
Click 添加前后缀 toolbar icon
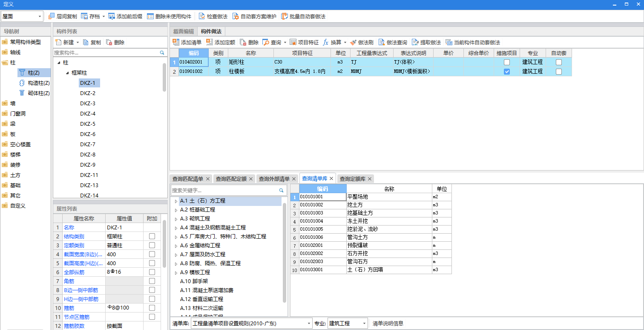coord(112,16)
